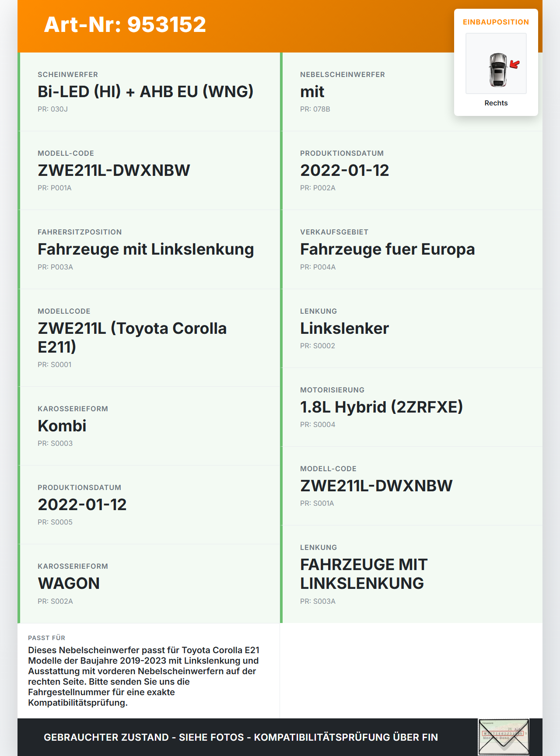Image resolution: width=560 pixels, height=756 pixels.
Task: Click the "1.8L Hybrid (2ZRFXE)" engine value
Action: click(381, 407)
